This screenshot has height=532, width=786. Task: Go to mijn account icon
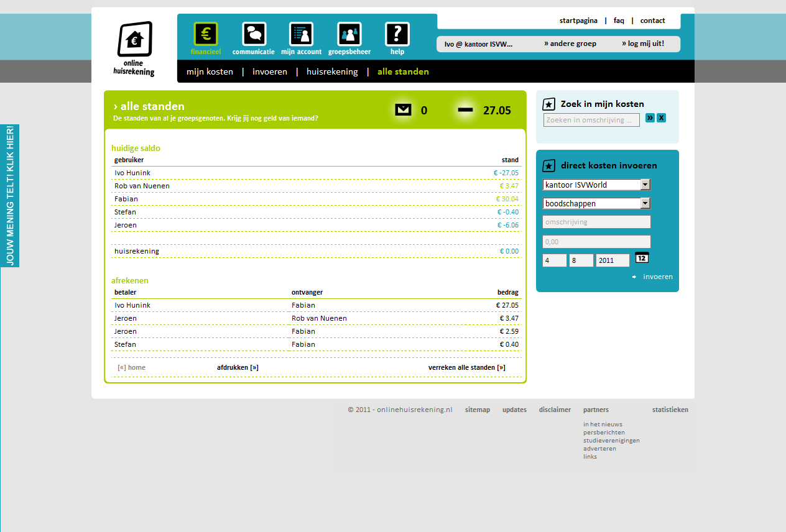tap(301, 34)
